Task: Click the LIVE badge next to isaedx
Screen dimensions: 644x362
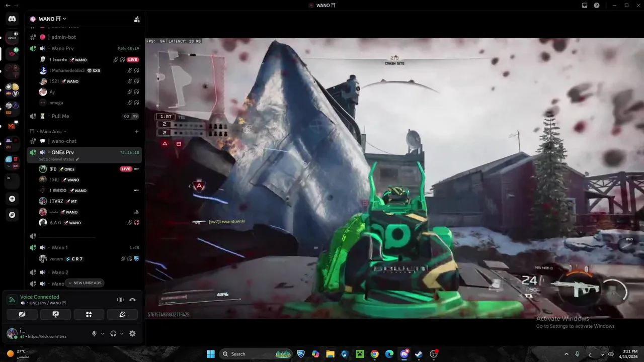Action: pos(133,60)
